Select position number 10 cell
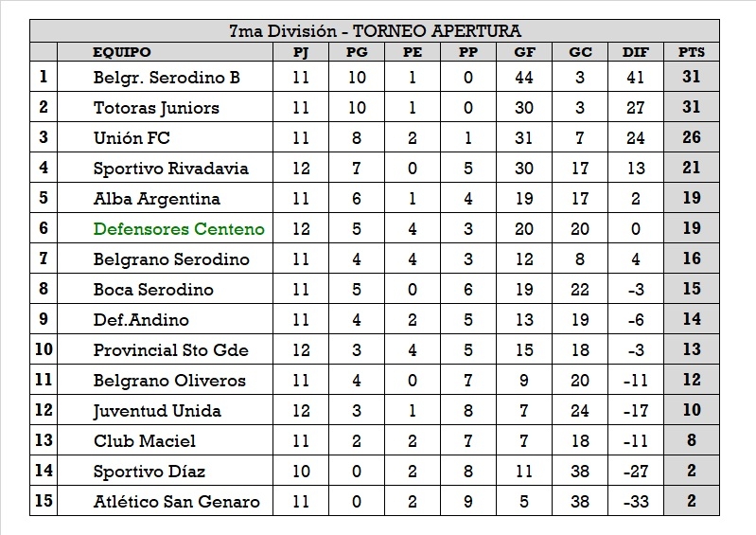Viewport: 756px width, 535px height. coord(44,348)
